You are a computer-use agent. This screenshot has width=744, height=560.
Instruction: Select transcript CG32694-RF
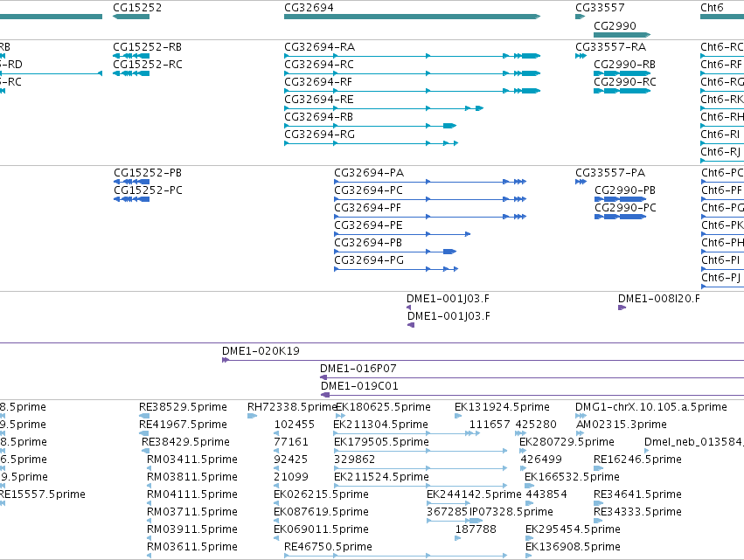318,82
